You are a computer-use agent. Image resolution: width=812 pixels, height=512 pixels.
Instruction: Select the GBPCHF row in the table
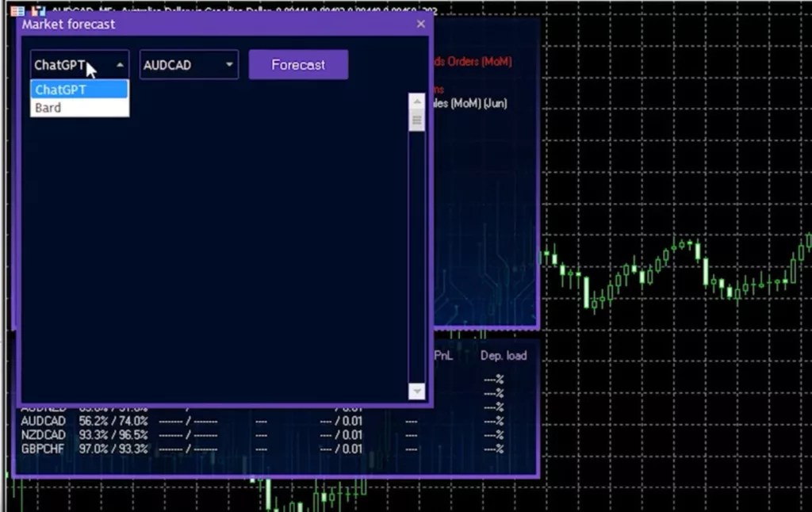tap(44, 449)
